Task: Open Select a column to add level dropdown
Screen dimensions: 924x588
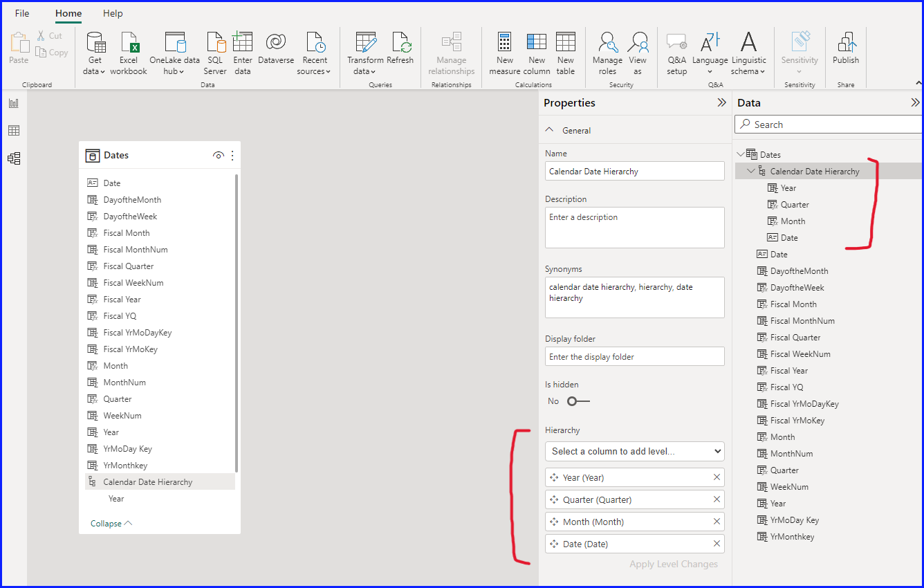Action: 634,451
